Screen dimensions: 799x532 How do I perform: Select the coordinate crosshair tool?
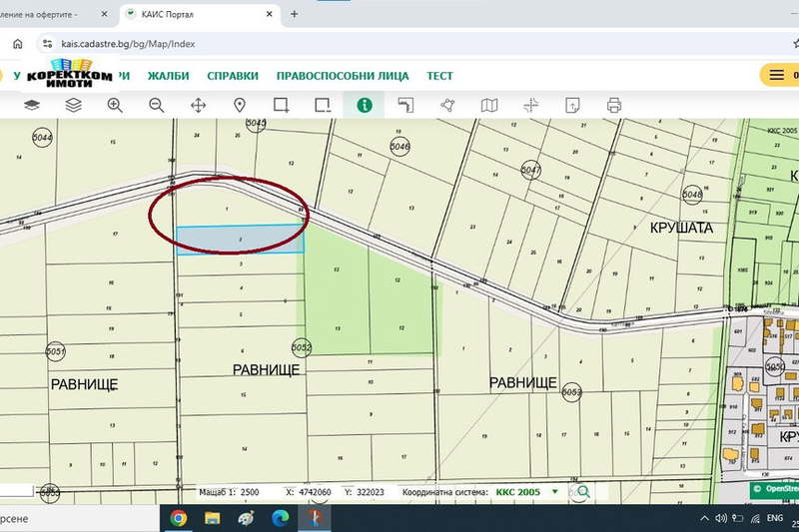click(x=531, y=106)
